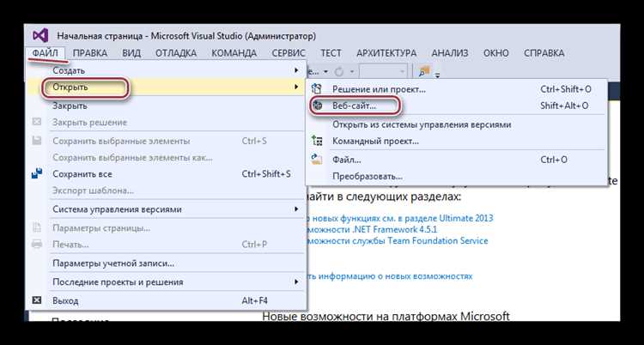Open the СЕРВИС menu

[x=289, y=53]
